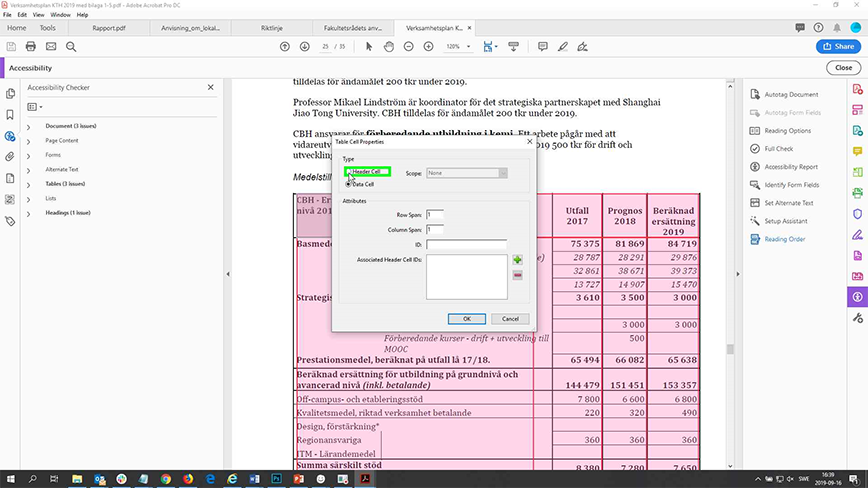Viewport: 868px width, 488px height.
Task: Remove associated header cell ID with minus
Action: pos(517,275)
